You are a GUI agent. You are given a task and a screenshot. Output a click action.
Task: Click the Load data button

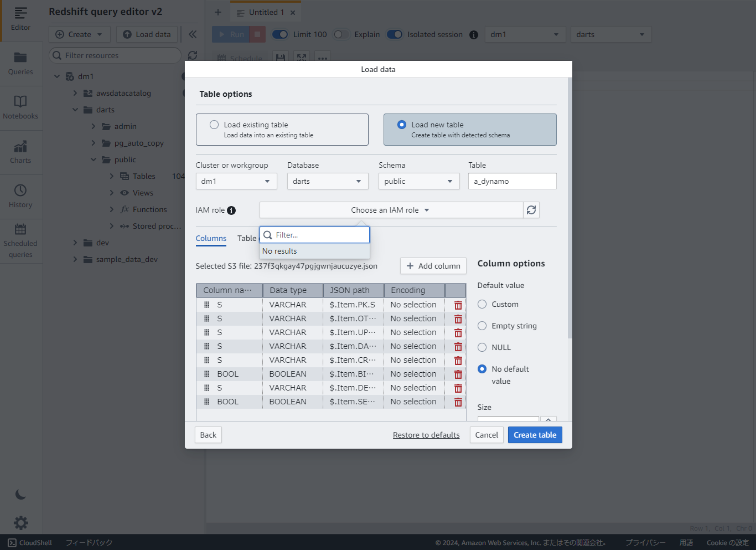[147, 34]
